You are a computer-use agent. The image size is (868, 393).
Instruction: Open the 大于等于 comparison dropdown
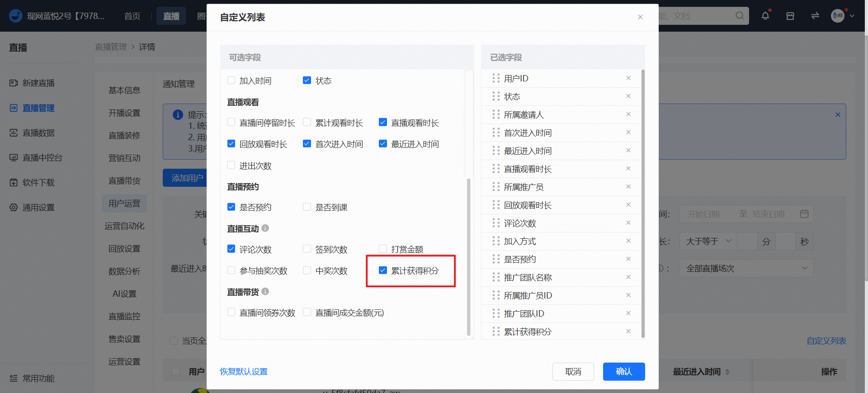pyautogui.click(x=708, y=241)
